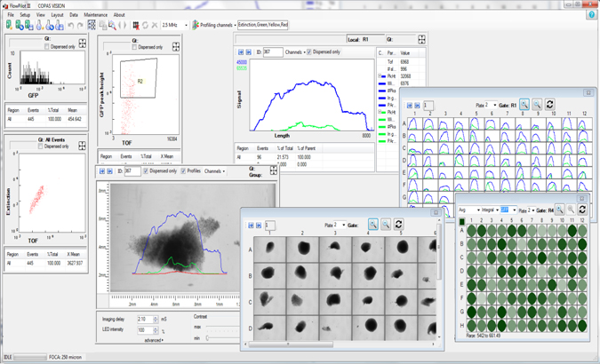Open the Avg dropdown in heatmap window
Viewport: 600px width, 364px height.
468,210
